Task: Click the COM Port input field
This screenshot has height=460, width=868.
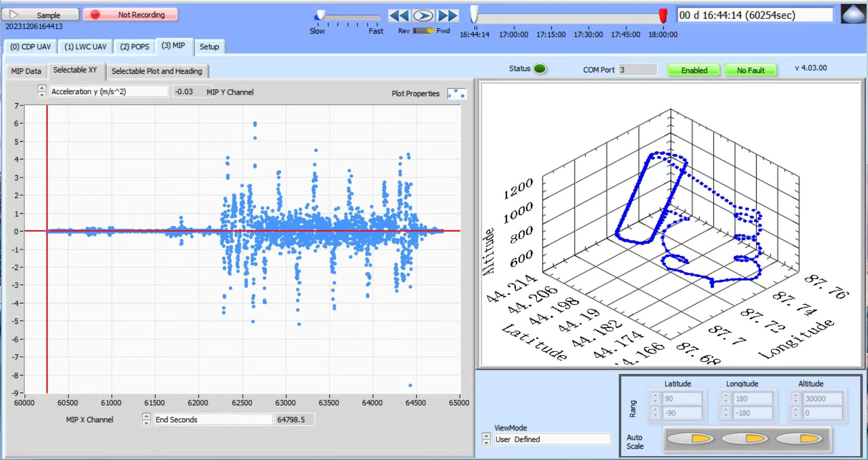Action: point(637,70)
